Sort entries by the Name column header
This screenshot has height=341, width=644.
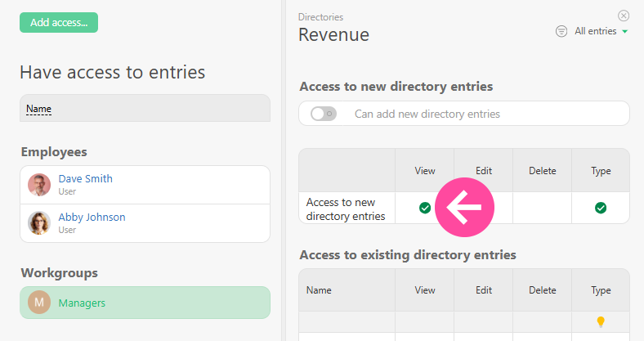click(x=39, y=109)
